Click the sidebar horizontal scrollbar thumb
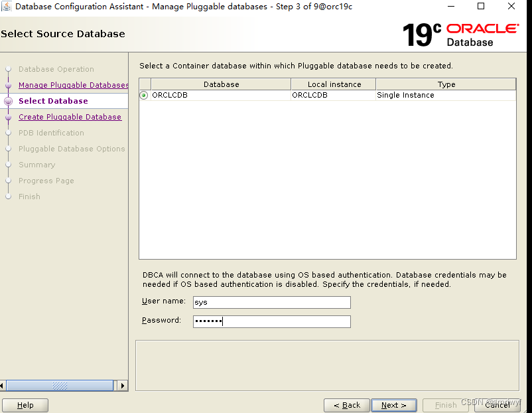The width and height of the screenshot is (532, 413). coord(60,386)
